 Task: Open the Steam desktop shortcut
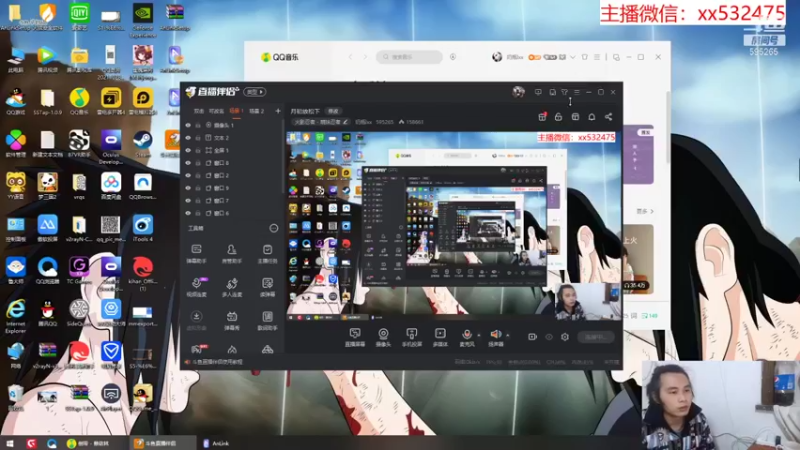(x=142, y=143)
